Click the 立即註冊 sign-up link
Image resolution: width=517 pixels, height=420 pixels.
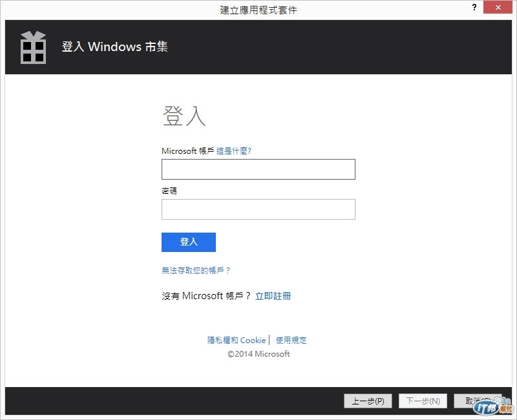[273, 296]
